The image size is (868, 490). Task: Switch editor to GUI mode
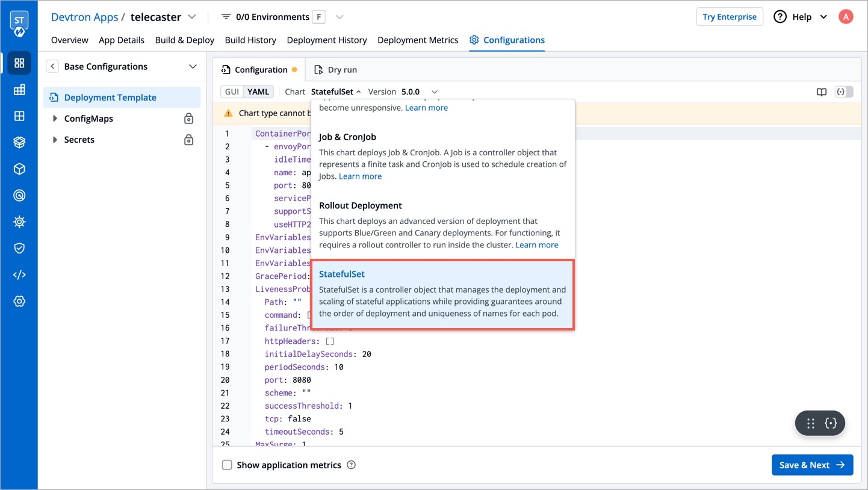(x=232, y=91)
